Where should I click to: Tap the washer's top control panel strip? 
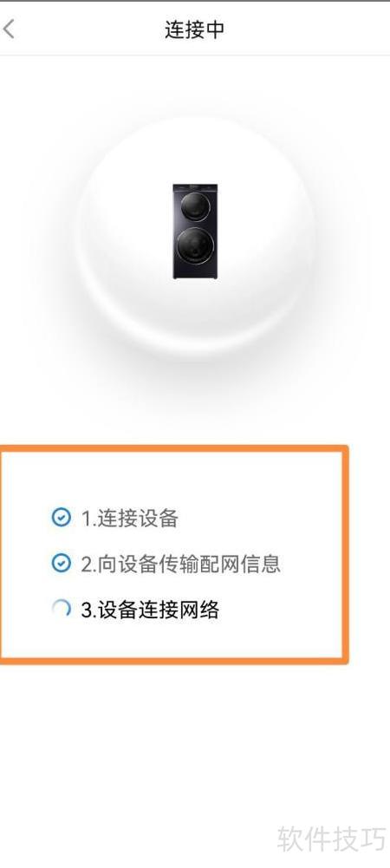tap(195, 188)
